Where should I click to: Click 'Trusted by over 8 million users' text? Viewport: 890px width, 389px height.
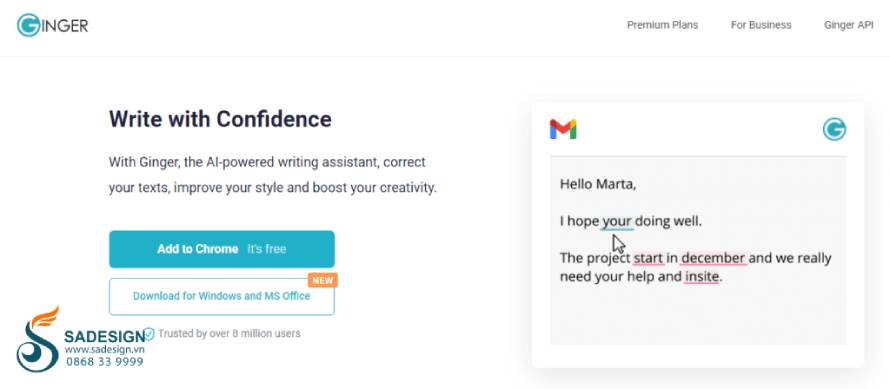coord(229,333)
